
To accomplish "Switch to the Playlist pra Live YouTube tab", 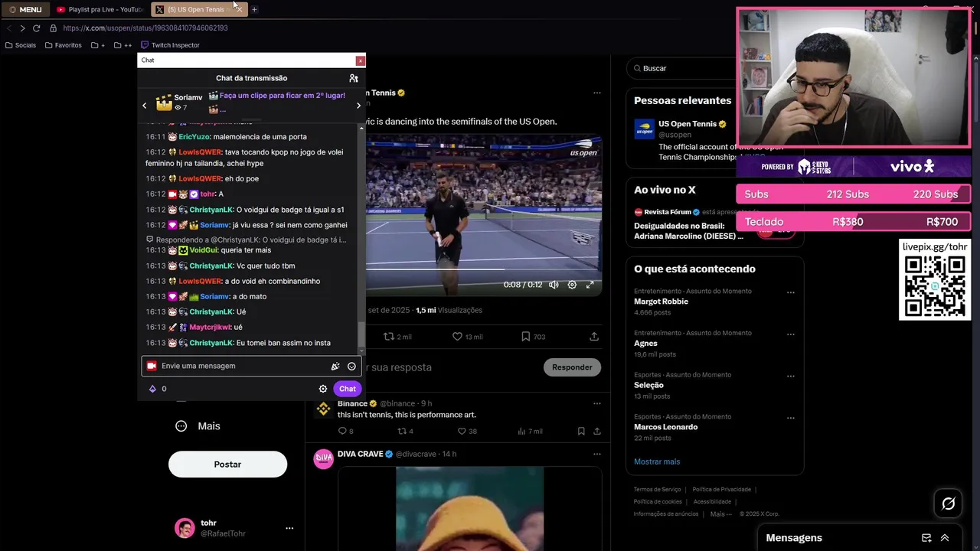I will pyautogui.click(x=100, y=9).
